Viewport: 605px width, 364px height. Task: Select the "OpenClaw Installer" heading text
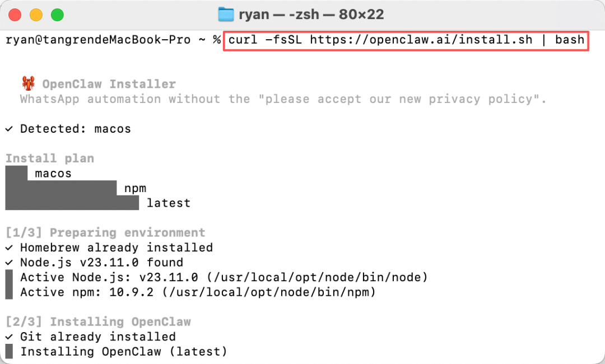coord(109,84)
